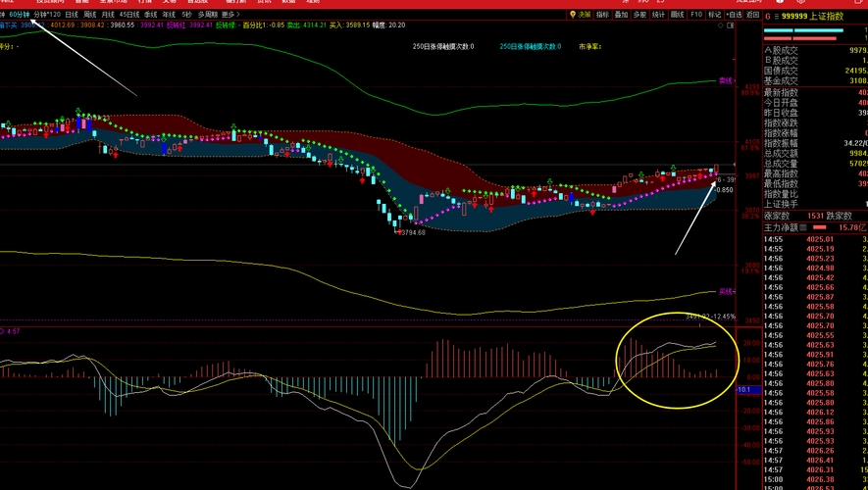Screen dimensions: 868x490
Task: Select the 45日线 period tab
Action: [x=129, y=15]
